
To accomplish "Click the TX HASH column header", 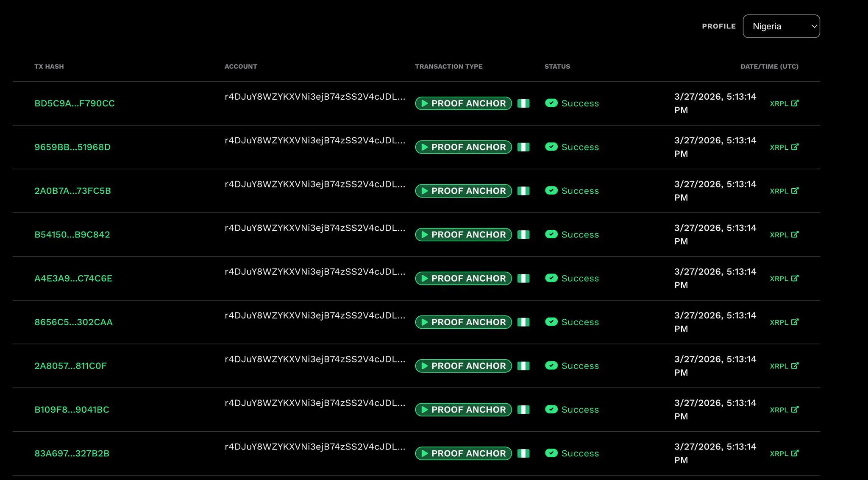I will coord(49,67).
